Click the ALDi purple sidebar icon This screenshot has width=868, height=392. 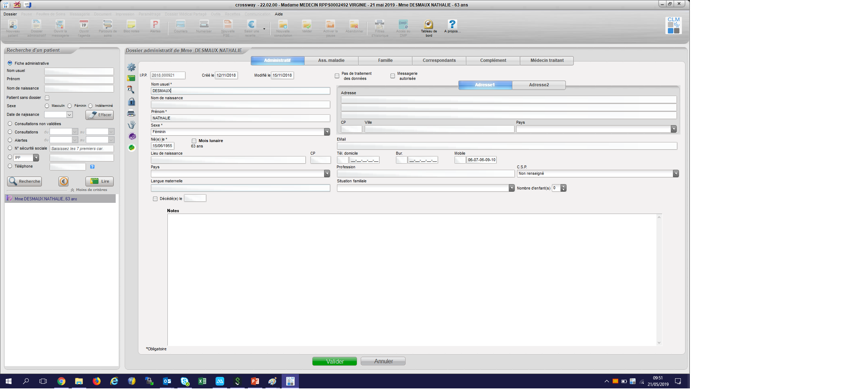pyautogui.click(x=132, y=136)
